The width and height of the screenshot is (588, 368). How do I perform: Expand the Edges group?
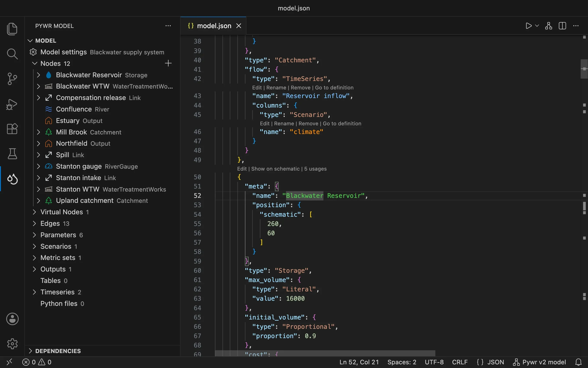click(x=35, y=223)
